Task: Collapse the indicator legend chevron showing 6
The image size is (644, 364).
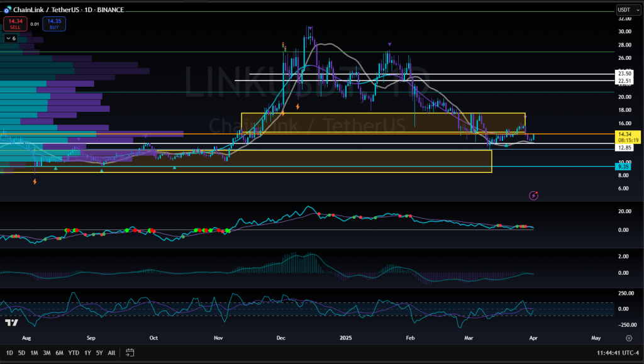Action: [11, 38]
